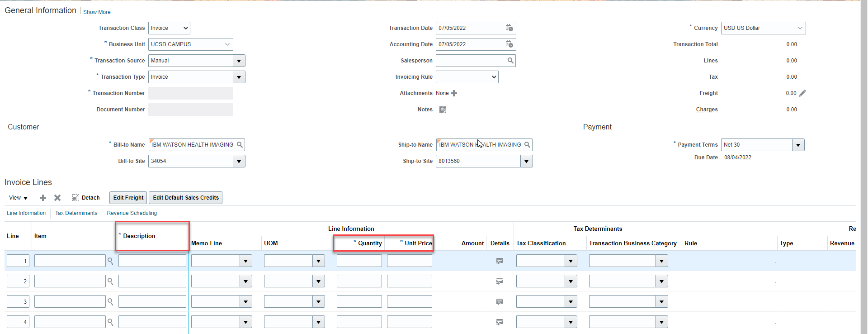The width and height of the screenshot is (868, 334).
Task: Search Item for invoice line 2
Action: (110, 282)
